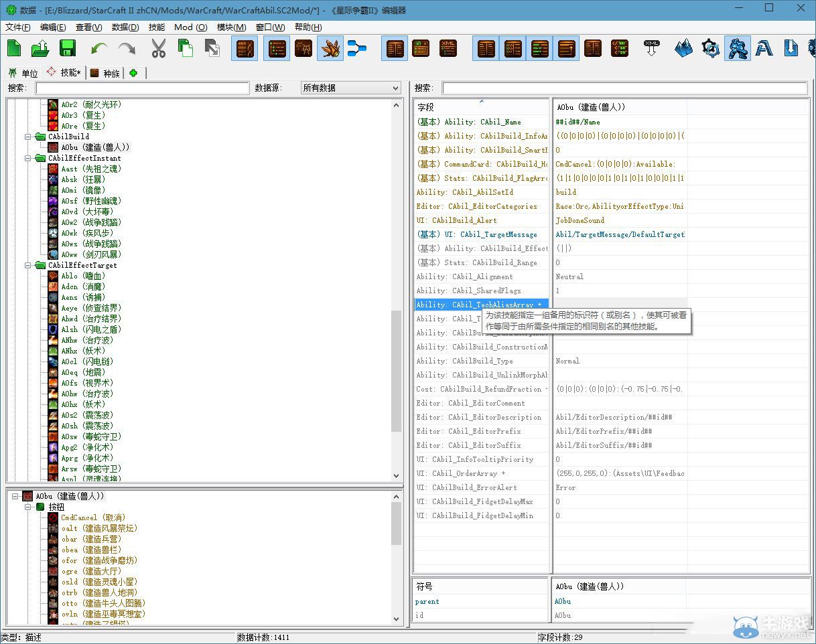Open the 帮助(H) menu
The width and height of the screenshot is (816, 644).
coord(308,27)
